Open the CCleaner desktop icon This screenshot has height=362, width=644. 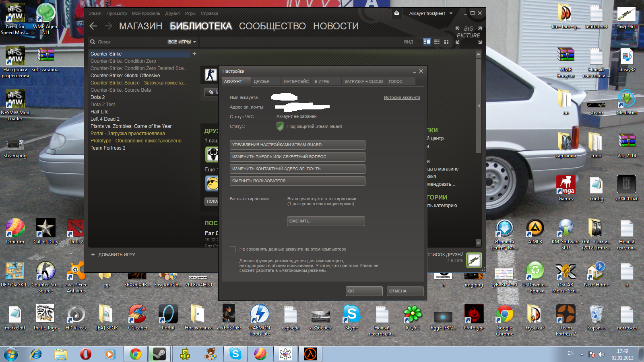138,317
